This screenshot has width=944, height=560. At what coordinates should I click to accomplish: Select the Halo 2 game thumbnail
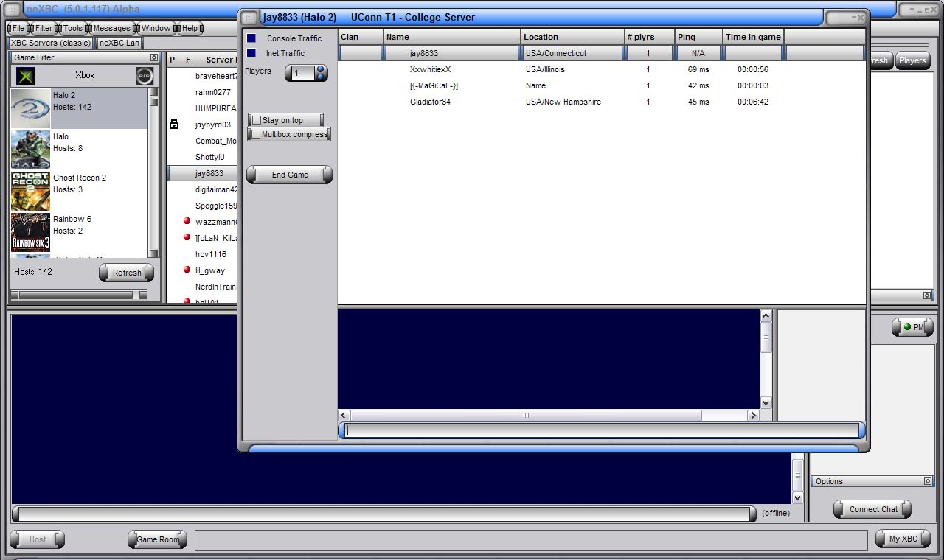tap(31, 108)
